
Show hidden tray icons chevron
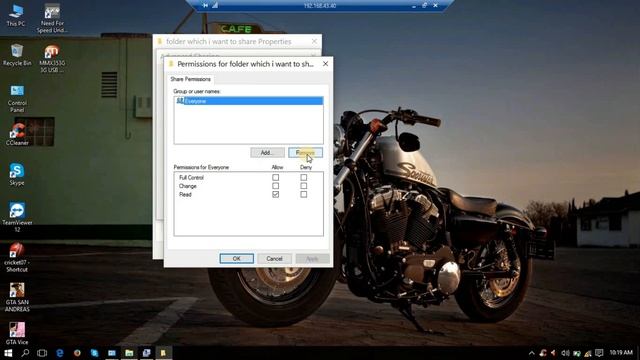(x=531, y=353)
